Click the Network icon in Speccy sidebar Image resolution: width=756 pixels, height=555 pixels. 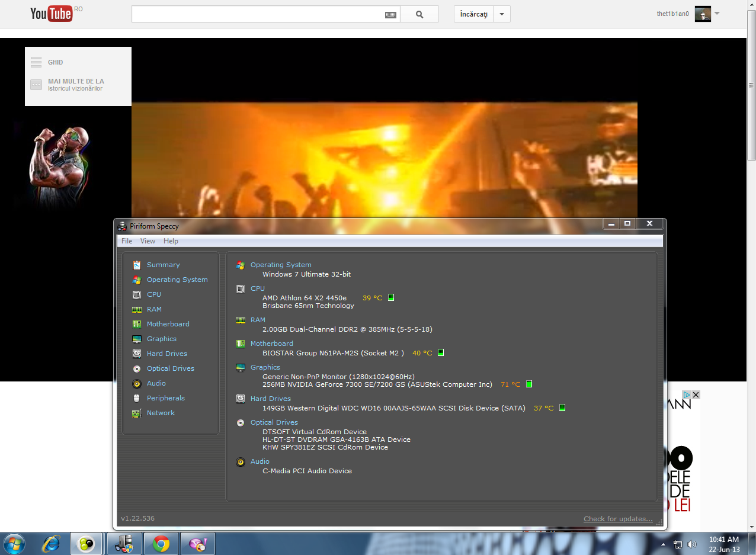[x=137, y=413]
